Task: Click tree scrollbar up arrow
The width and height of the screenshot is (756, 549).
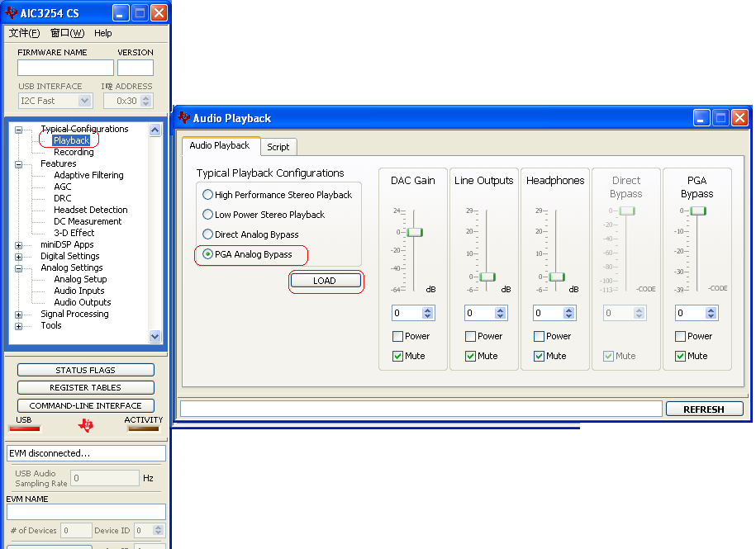Action: tap(155, 130)
